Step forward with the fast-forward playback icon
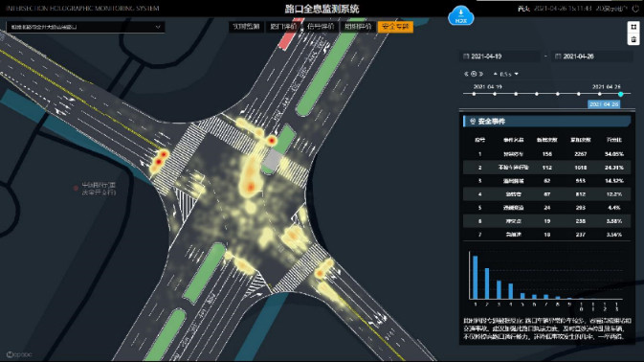 click(x=481, y=74)
